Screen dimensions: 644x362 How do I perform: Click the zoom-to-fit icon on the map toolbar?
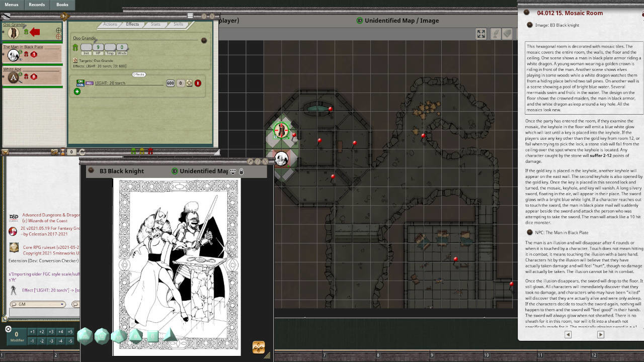pyautogui.click(x=481, y=34)
